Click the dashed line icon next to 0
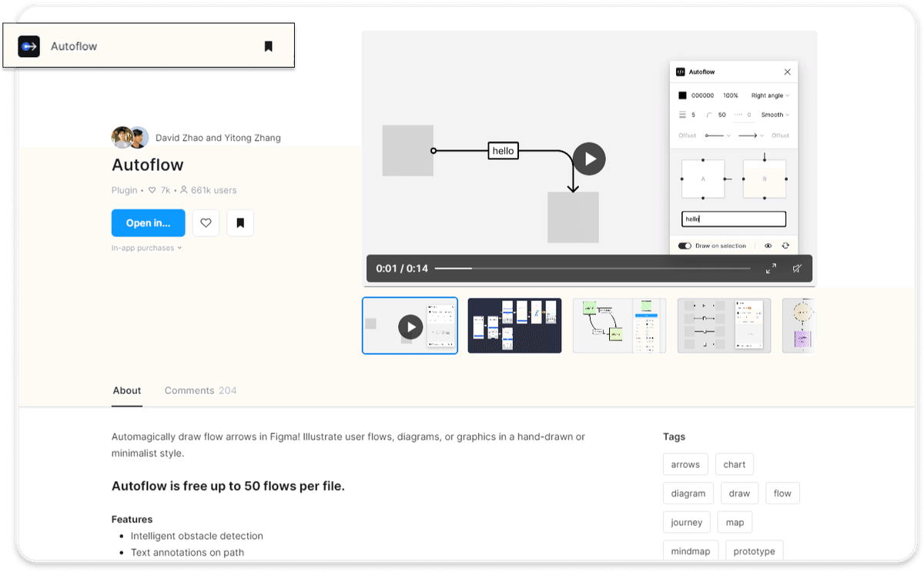924x572 pixels. [x=738, y=115]
